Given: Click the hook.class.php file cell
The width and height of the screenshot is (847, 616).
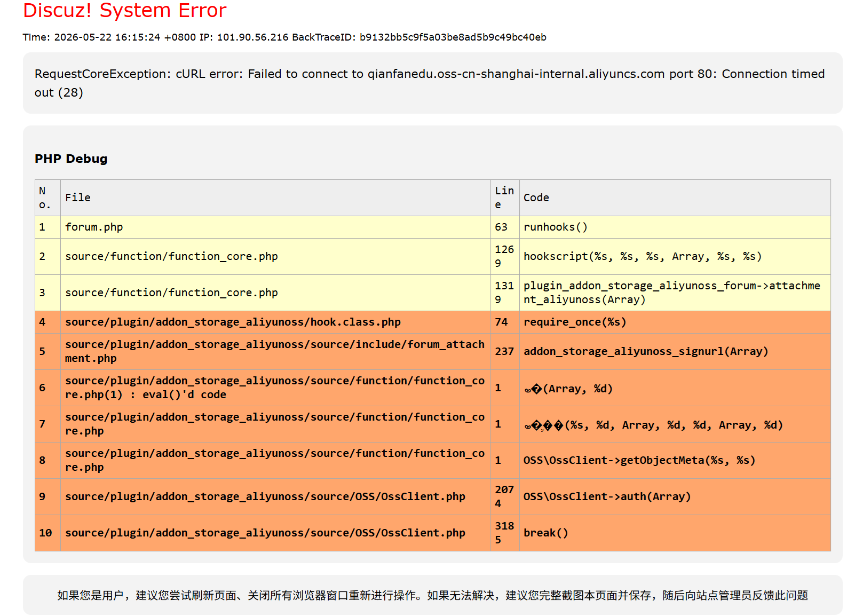Looking at the screenshot, I should 275,322.
